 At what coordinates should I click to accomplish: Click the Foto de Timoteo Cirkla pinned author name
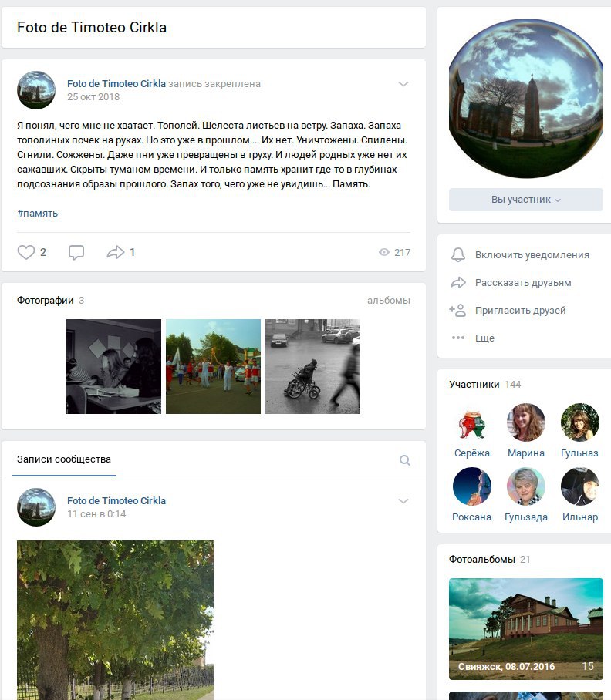[x=116, y=83]
